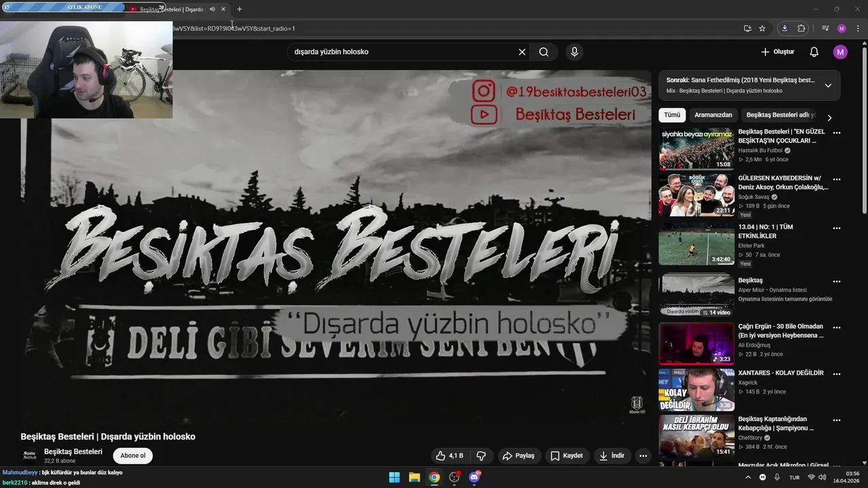Open the YouTube account avatar menu
868x488 pixels.
coord(840,52)
